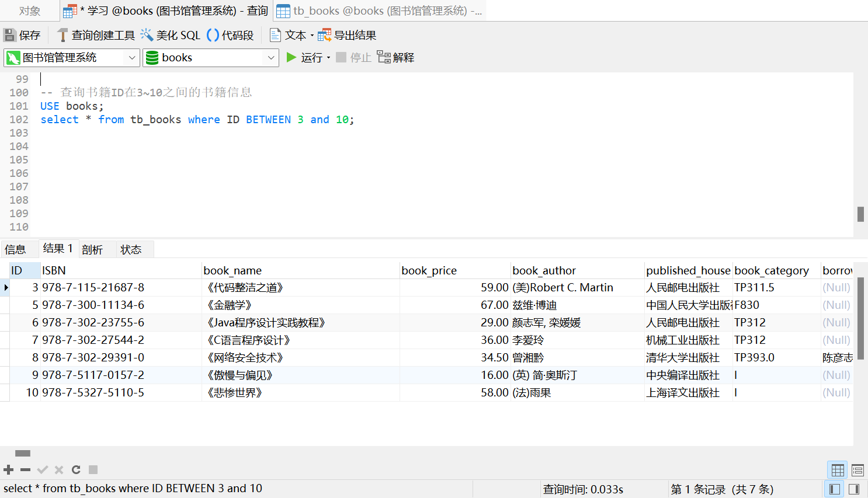The width and height of the screenshot is (868, 498).
Task: Switch to the 对象 tab
Action: (x=30, y=11)
